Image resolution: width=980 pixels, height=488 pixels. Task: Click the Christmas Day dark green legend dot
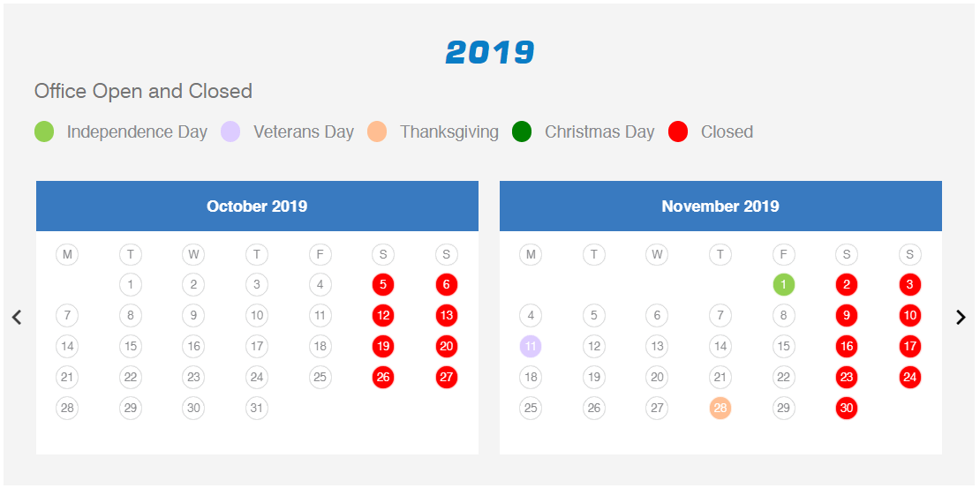(521, 131)
